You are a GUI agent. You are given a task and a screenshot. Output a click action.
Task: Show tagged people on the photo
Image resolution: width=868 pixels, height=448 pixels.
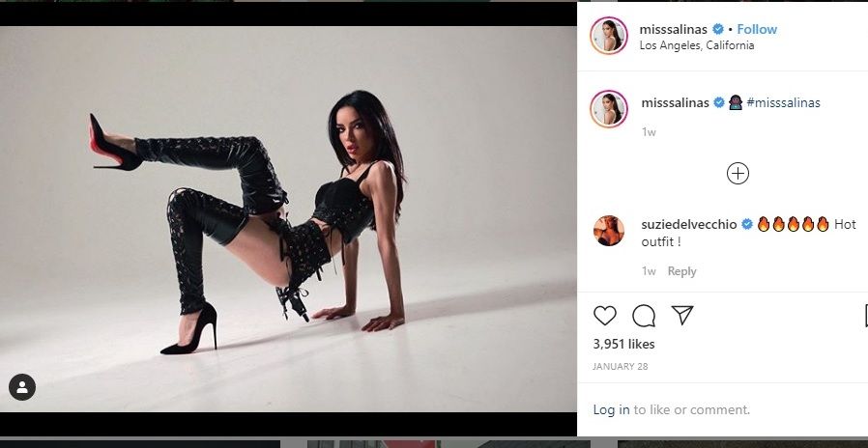22,387
